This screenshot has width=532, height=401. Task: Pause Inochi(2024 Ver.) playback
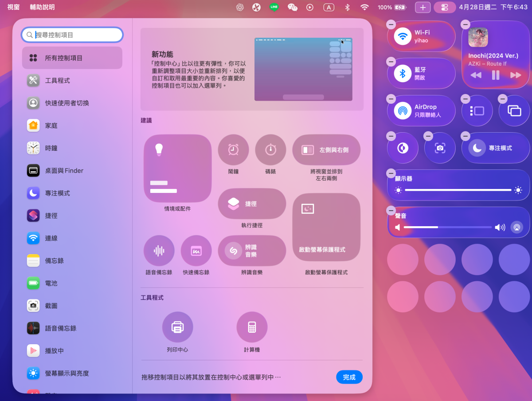[496, 75]
